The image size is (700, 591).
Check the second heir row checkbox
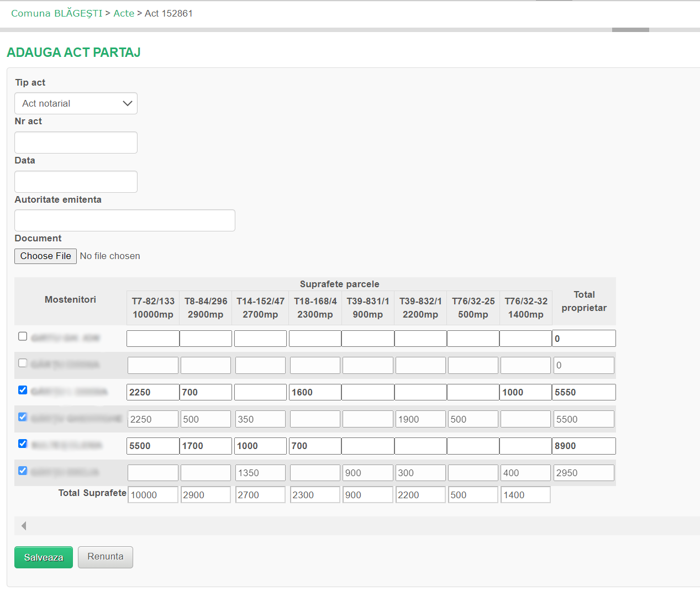click(x=23, y=363)
